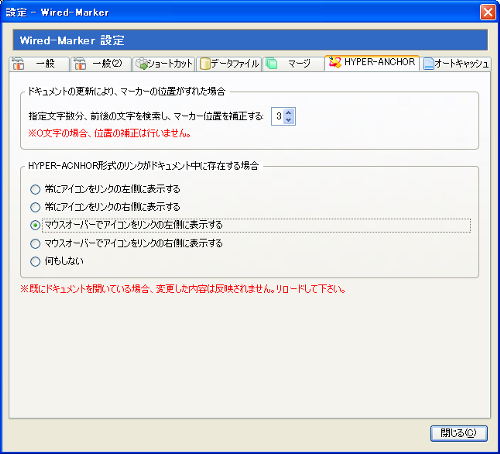Click the オートキャッシュ tab icon
500x454 pixels.
click(428, 64)
